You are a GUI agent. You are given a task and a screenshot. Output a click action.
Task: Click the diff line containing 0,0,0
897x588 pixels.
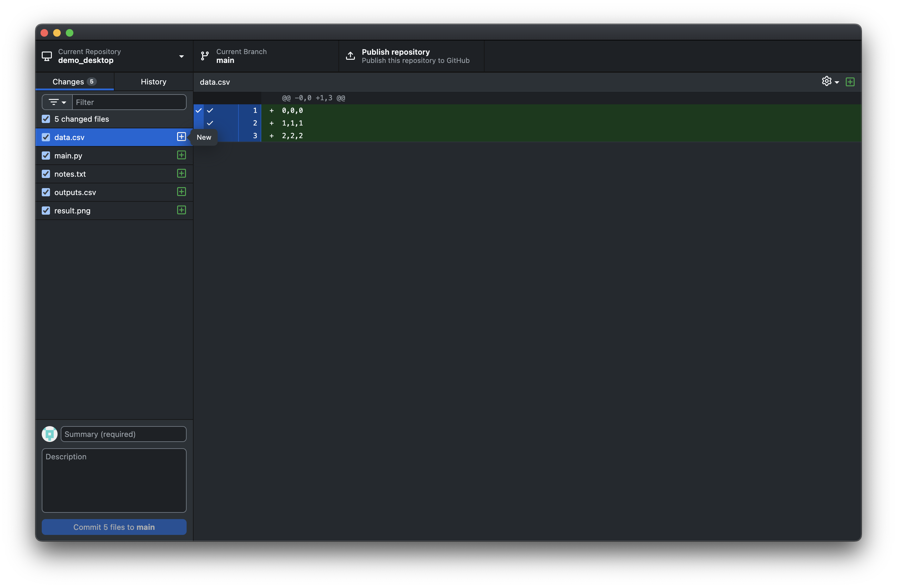click(561, 110)
